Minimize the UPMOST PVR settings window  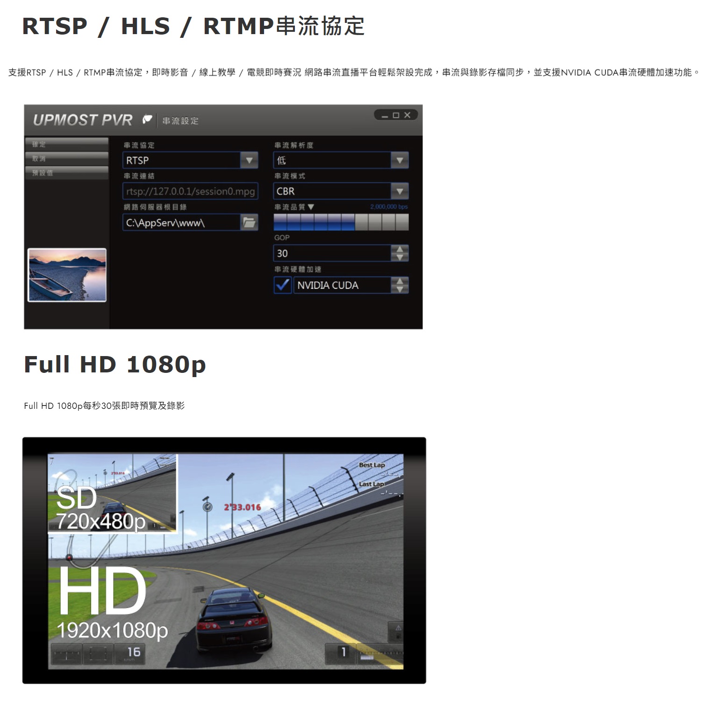click(385, 115)
